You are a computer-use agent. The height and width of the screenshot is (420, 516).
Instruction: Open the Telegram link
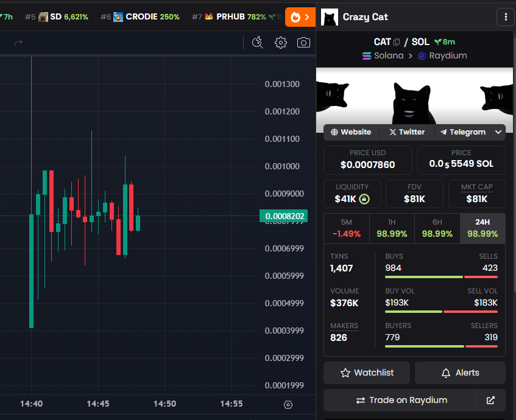[462, 132]
